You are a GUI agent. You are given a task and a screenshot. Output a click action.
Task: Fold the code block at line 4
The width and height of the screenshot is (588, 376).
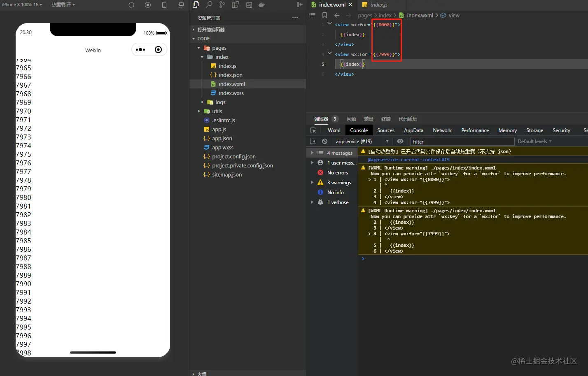[329, 53]
